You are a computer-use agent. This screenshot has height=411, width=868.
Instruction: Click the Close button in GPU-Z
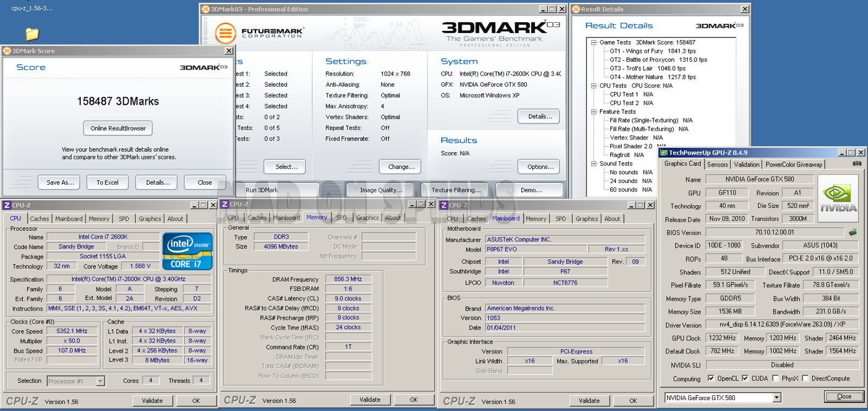point(844,396)
